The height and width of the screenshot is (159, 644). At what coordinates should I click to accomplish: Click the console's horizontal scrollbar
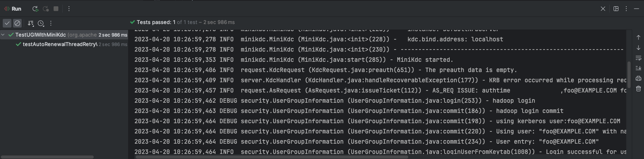point(272,157)
